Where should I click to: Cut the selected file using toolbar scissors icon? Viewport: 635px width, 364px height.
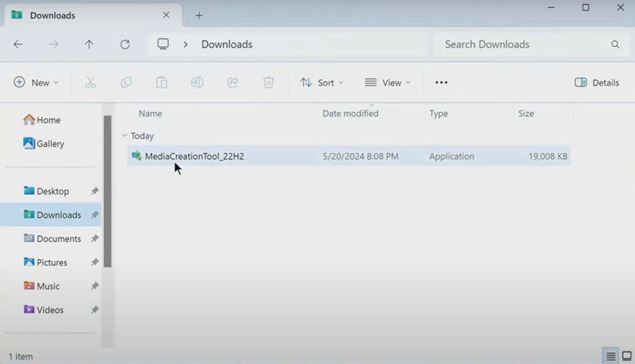pos(91,82)
